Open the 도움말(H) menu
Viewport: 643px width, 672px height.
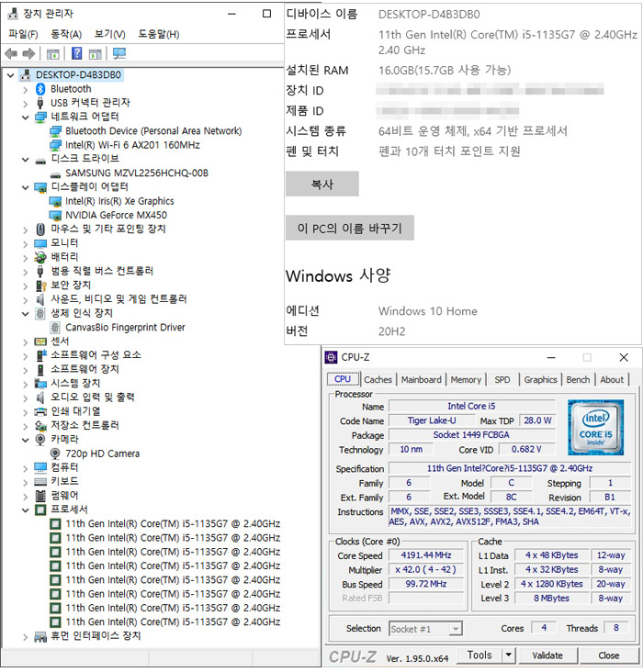159,34
